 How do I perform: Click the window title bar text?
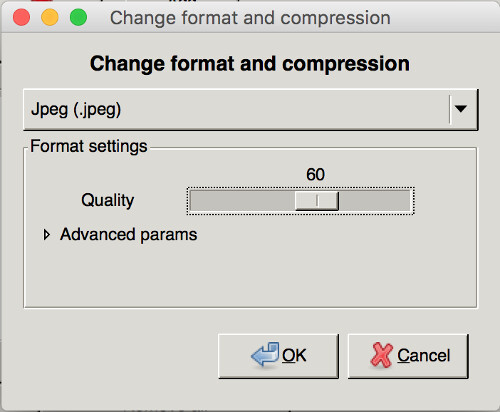(250, 18)
